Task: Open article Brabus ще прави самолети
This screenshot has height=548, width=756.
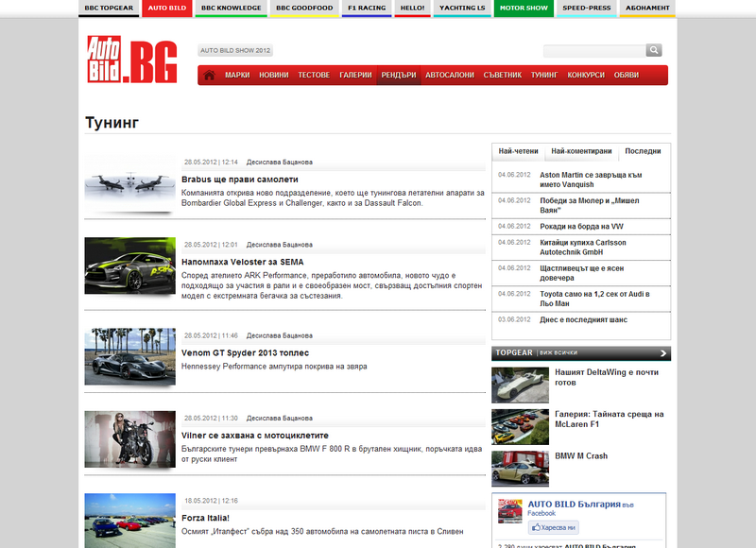Action: tap(240, 180)
